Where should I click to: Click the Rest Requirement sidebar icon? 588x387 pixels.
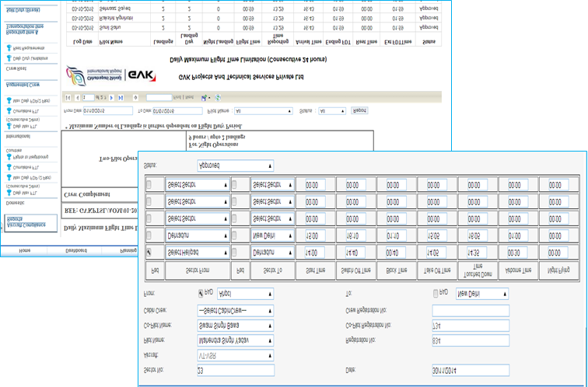click(x=9, y=47)
